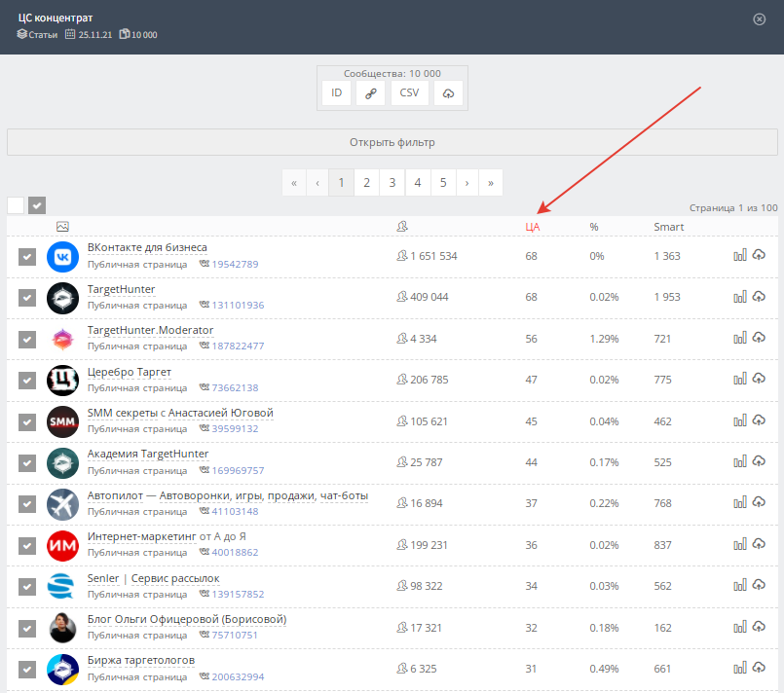784x693 pixels.
Task: Cloud upload for SMM секреты row
Action: point(759,420)
